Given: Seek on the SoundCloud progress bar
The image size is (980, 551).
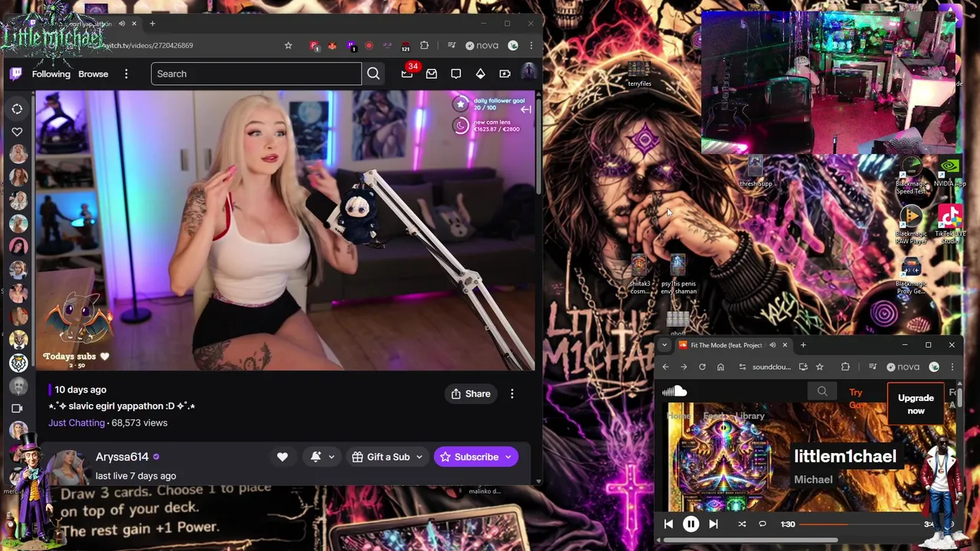Looking at the screenshot, I should pyautogui.click(x=859, y=524).
